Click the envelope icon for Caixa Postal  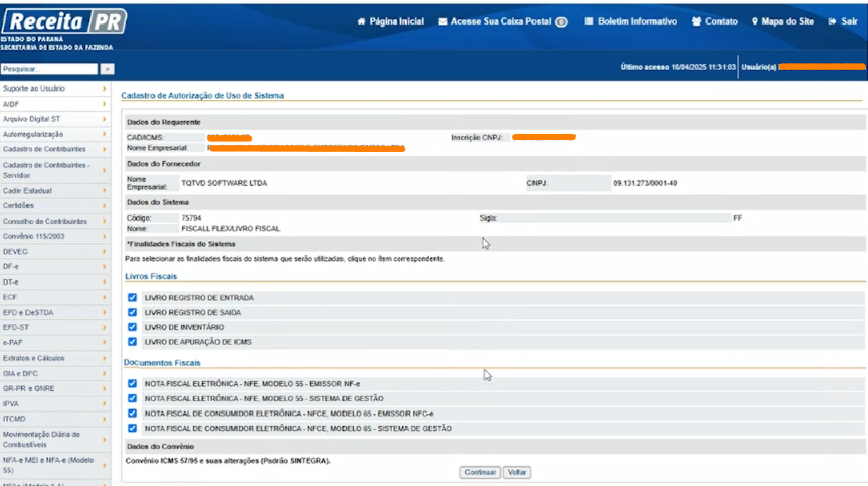pyautogui.click(x=443, y=22)
